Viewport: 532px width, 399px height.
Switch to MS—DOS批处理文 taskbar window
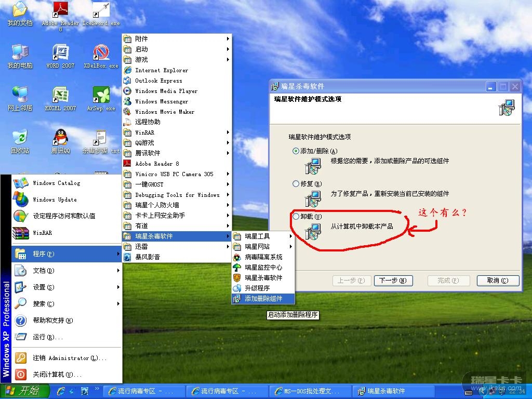tap(310, 391)
